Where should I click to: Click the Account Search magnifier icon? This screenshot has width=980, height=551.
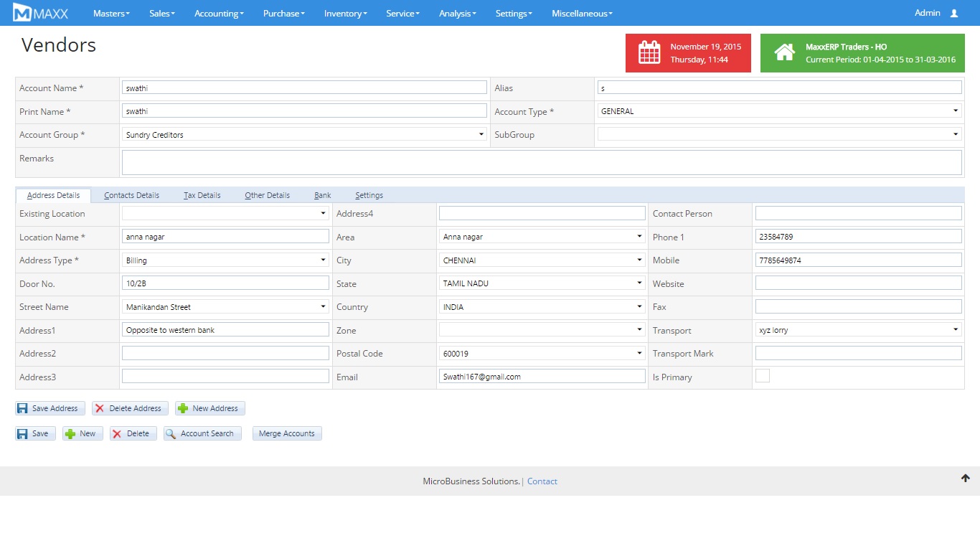(171, 433)
